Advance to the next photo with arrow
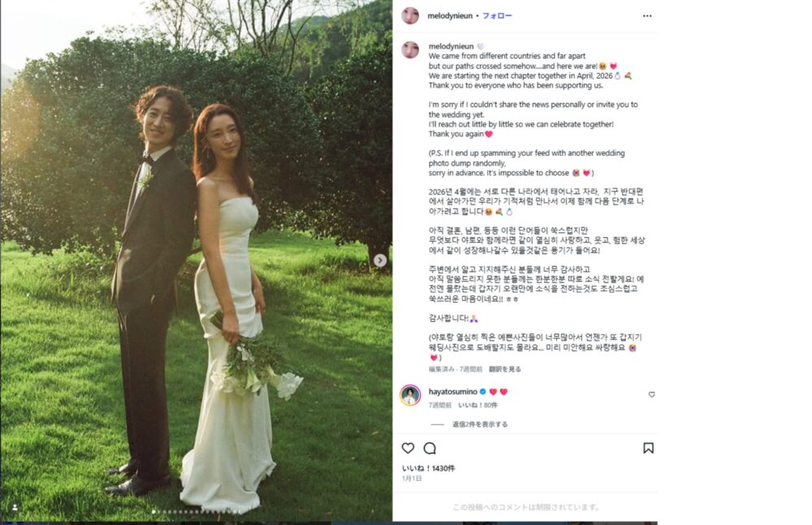 point(380,260)
